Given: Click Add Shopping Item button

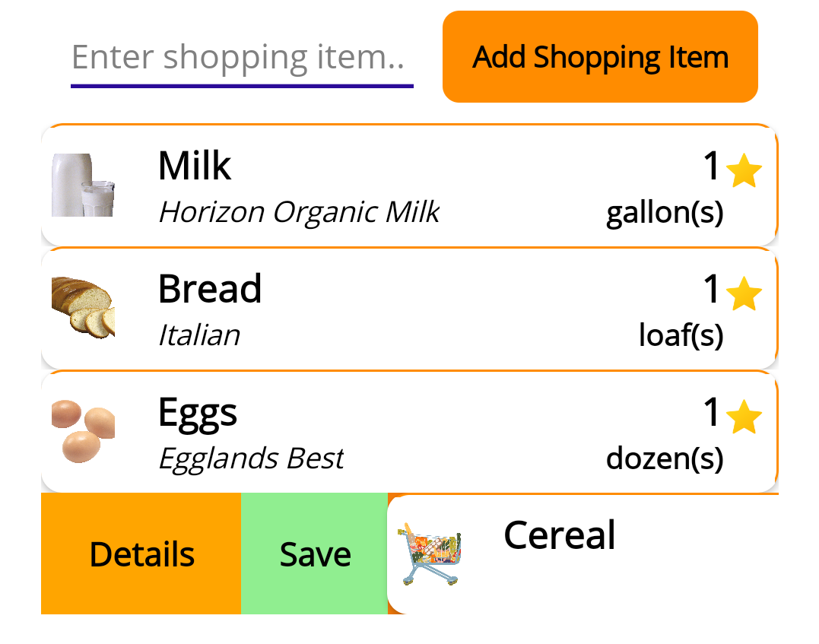Looking at the screenshot, I should coord(600,57).
